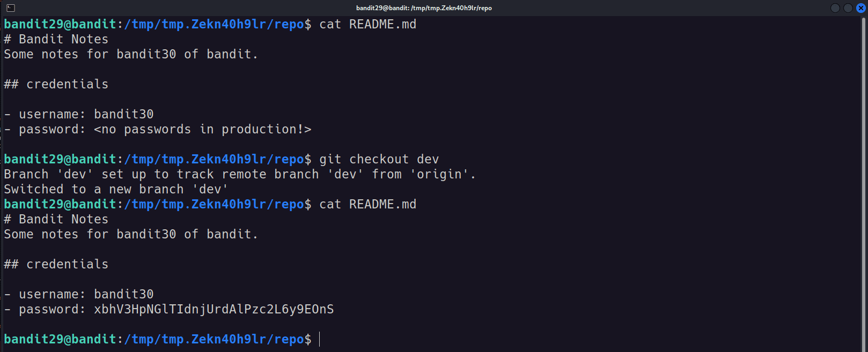Click the vertical scrollbar on the right
Viewport: 868px width, 352px height.
tap(863, 184)
